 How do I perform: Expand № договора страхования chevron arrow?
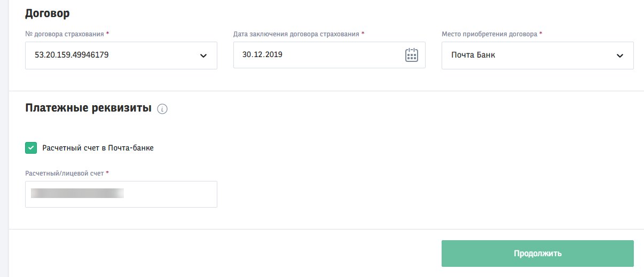coord(203,56)
